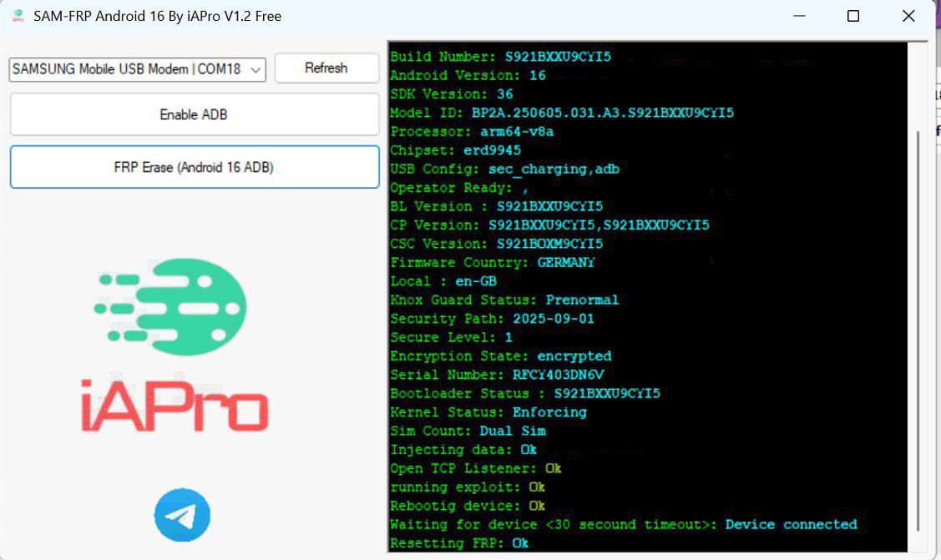Maximize the SAM-FRP window
This screenshot has width=941, height=560.
tap(852, 16)
